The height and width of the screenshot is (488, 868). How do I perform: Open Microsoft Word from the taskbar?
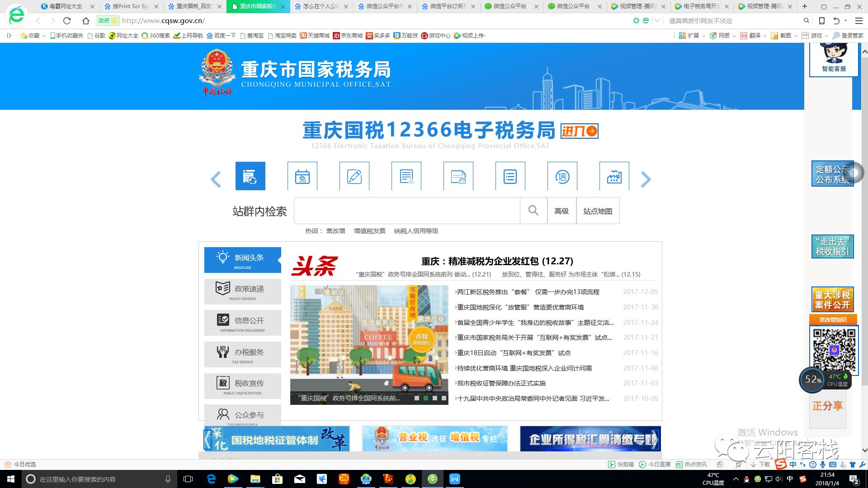click(x=455, y=479)
